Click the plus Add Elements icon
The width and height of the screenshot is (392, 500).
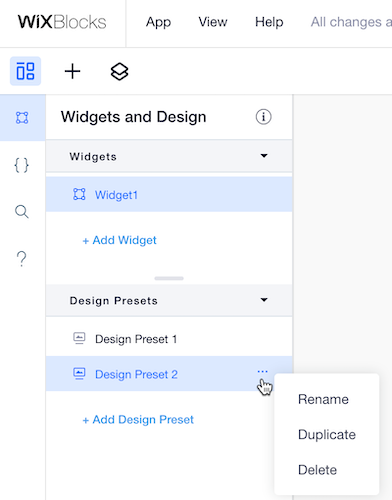[72, 71]
